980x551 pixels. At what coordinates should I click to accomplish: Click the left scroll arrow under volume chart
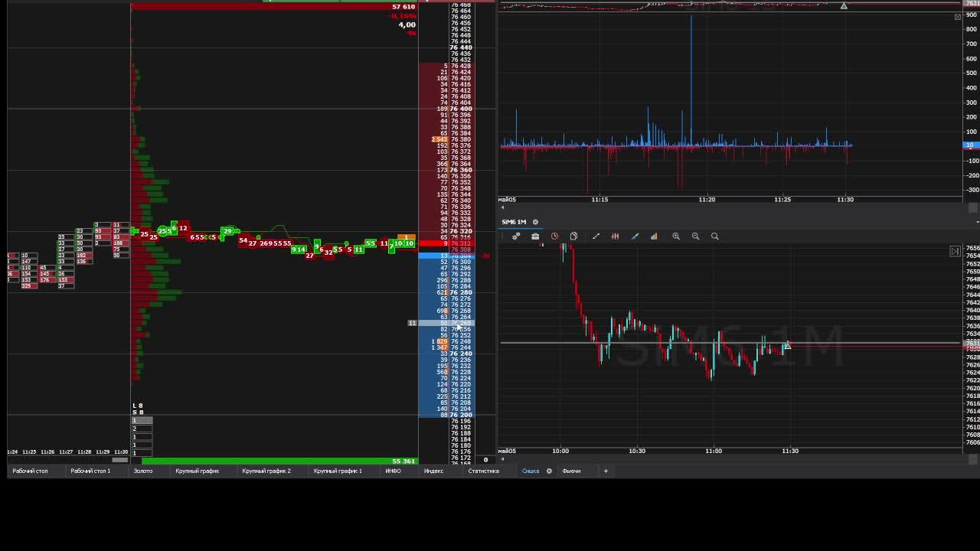[x=502, y=207]
